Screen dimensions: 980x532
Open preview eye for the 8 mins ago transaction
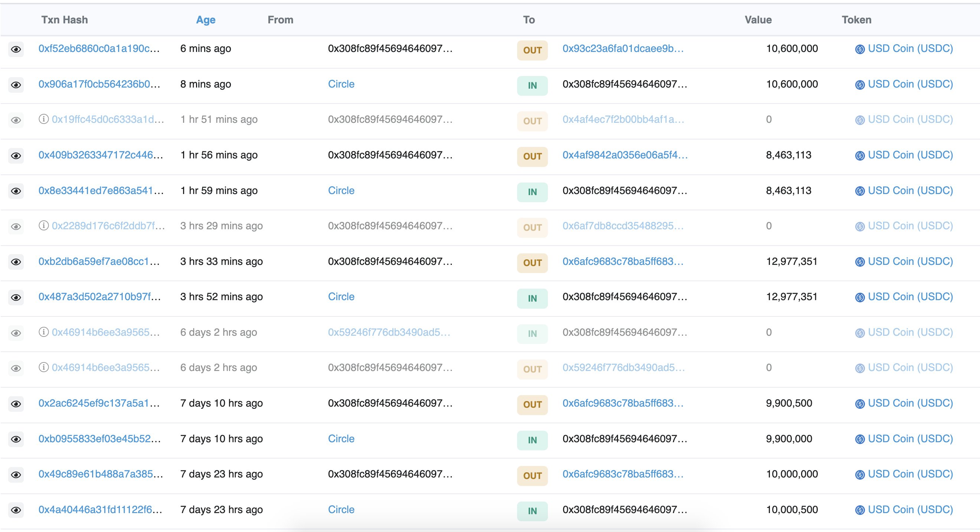16,85
